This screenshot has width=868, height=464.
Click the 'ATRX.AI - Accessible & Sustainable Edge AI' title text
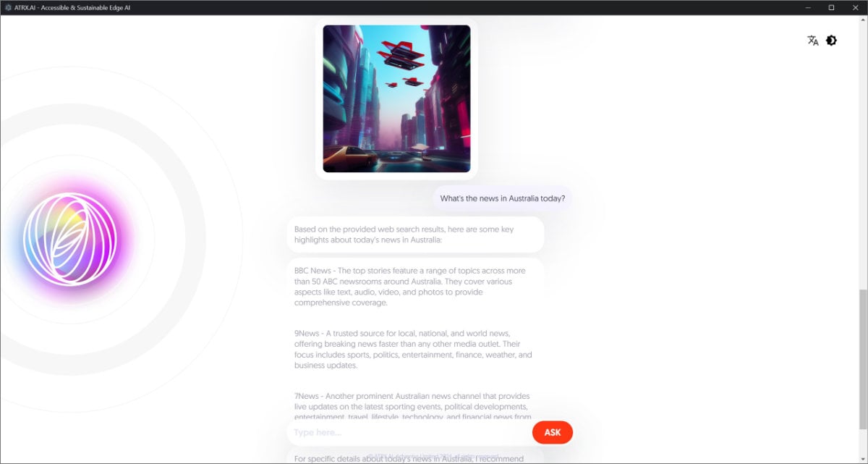coord(72,7)
